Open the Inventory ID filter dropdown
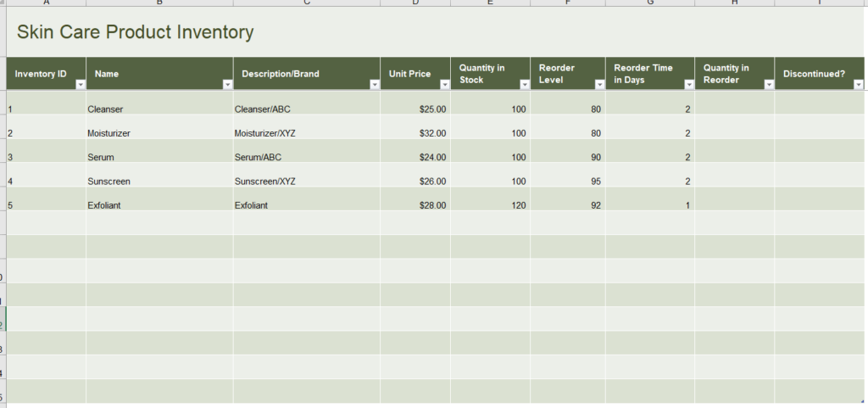The image size is (868, 408). [81, 85]
